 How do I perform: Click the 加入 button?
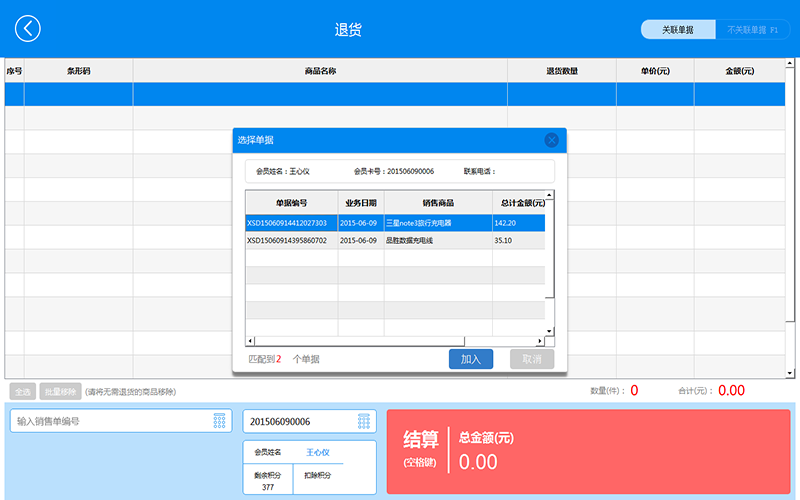[x=470, y=359]
